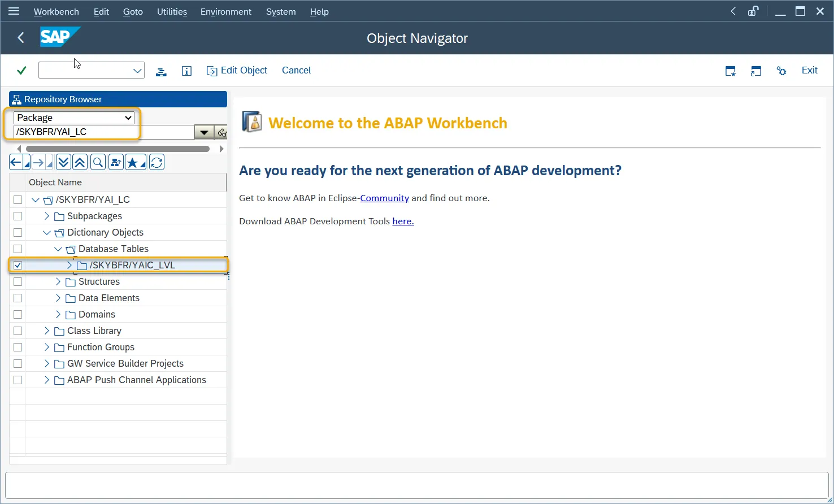Open the hierarchy display toolbar icon

[161, 71]
